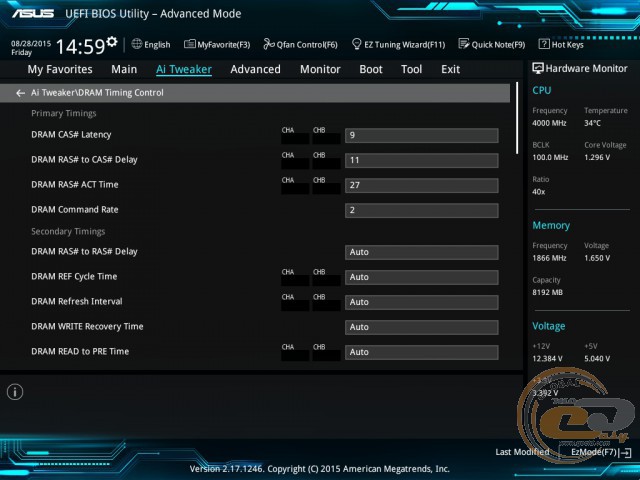Image resolution: width=640 pixels, height=480 pixels.
Task: Click the DRAM Command Rate label
Action: tap(75, 210)
